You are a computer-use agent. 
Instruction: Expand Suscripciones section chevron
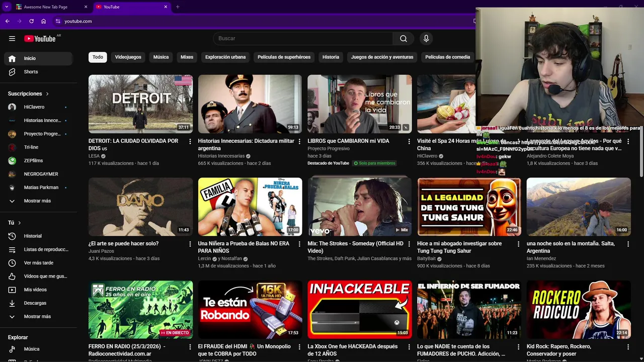(47, 94)
